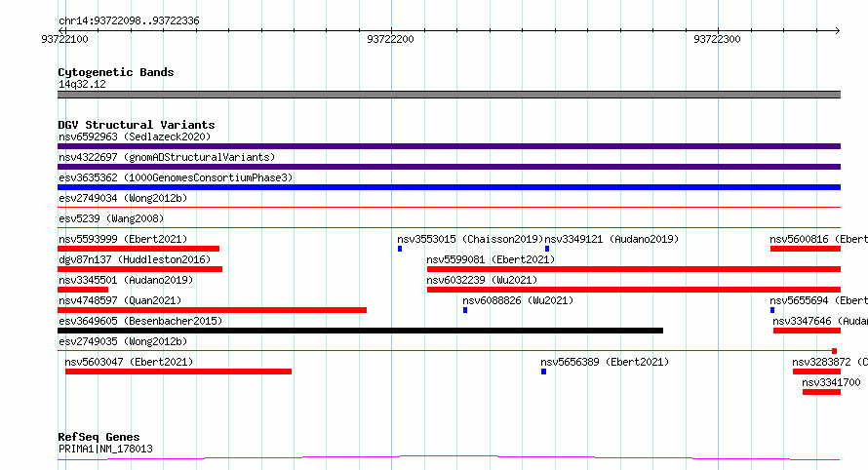Click the thin red line of esv5239
This screenshot has height=470, width=868.
click(449, 228)
